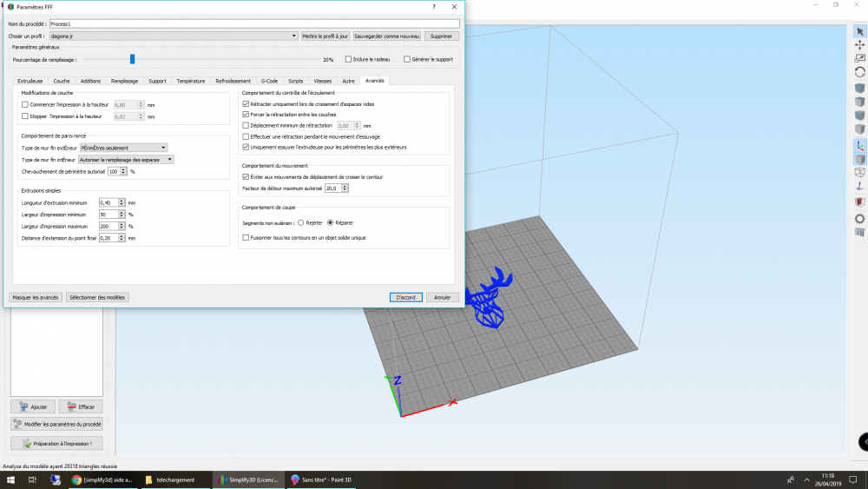Toggle Éviter aux mouvements de croiser le contour
Viewport: 868px width, 489px height.
(x=246, y=176)
